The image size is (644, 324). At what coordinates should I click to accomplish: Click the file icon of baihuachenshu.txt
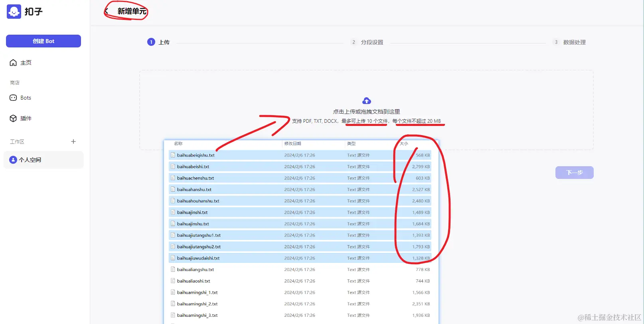(173, 178)
